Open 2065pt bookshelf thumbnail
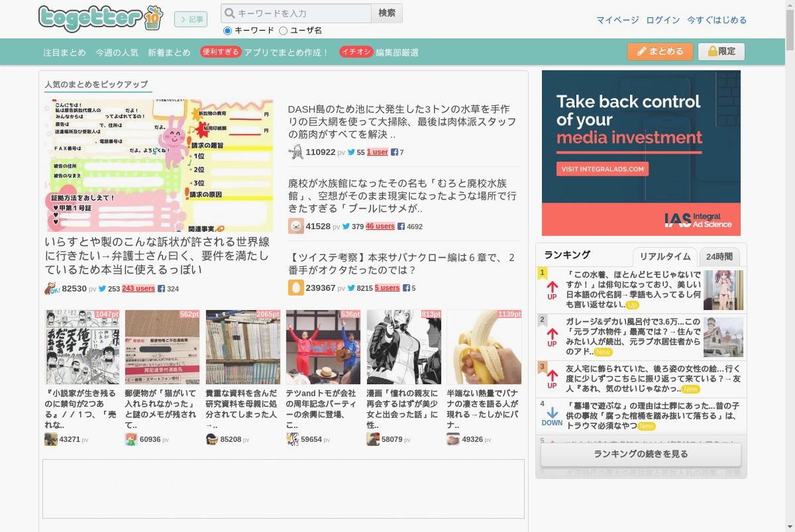Image resolution: width=795 pixels, height=532 pixels. (x=243, y=347)
